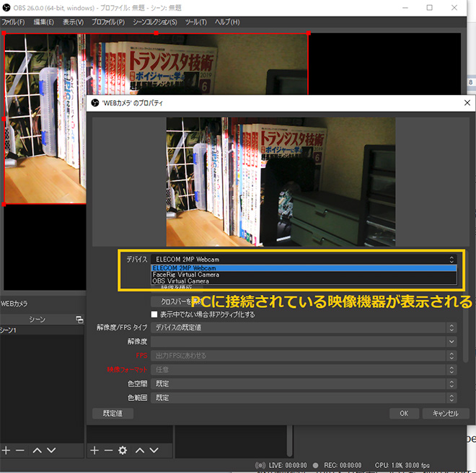Click the キャンセル button
The image size is (476, 473).
(x=446, y=413)
